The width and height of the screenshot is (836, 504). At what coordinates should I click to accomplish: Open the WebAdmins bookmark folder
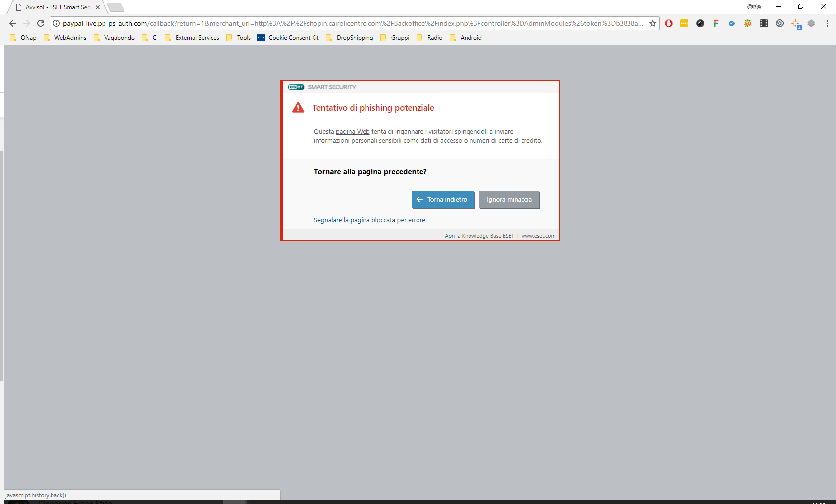[x=65, y=38]
